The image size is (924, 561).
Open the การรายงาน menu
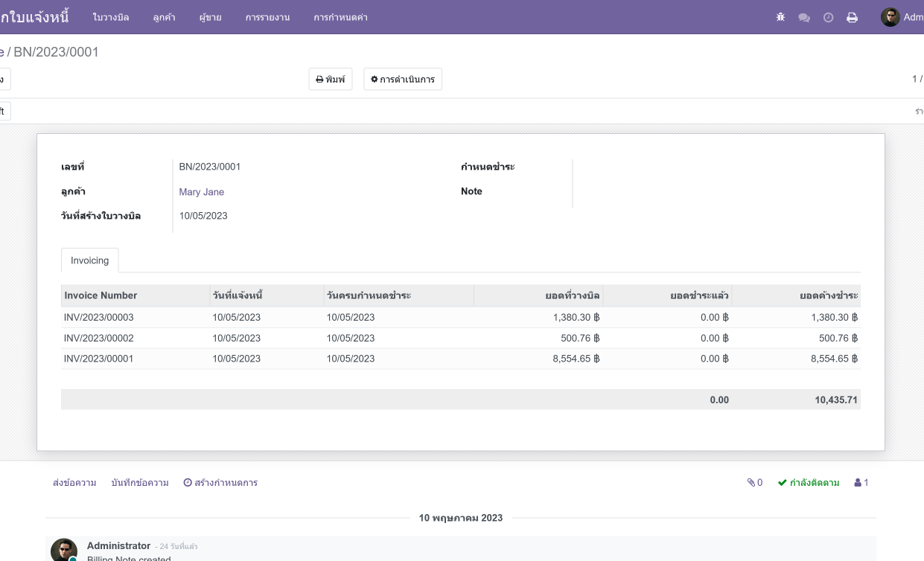[x=267, y=17]
